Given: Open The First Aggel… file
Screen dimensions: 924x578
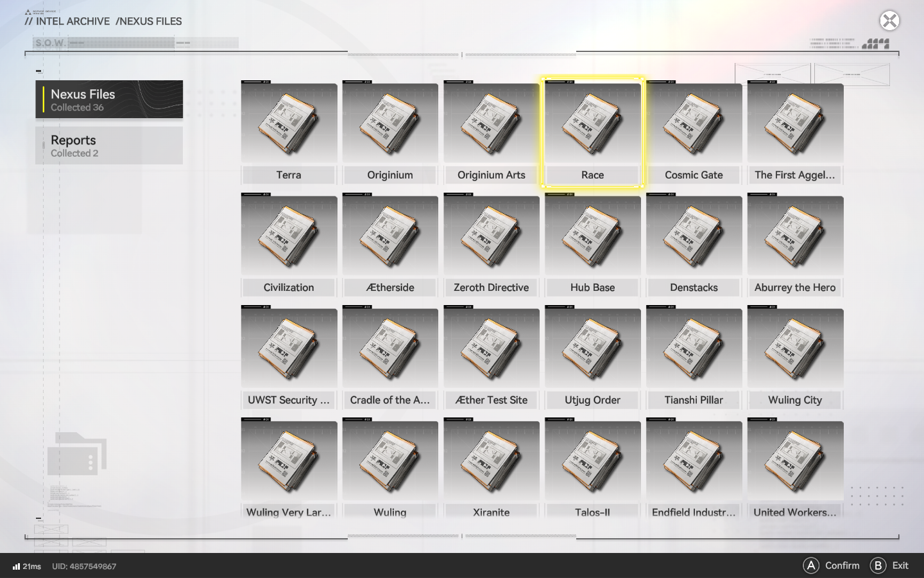Looking at the screenshot, I should [795, 133].
